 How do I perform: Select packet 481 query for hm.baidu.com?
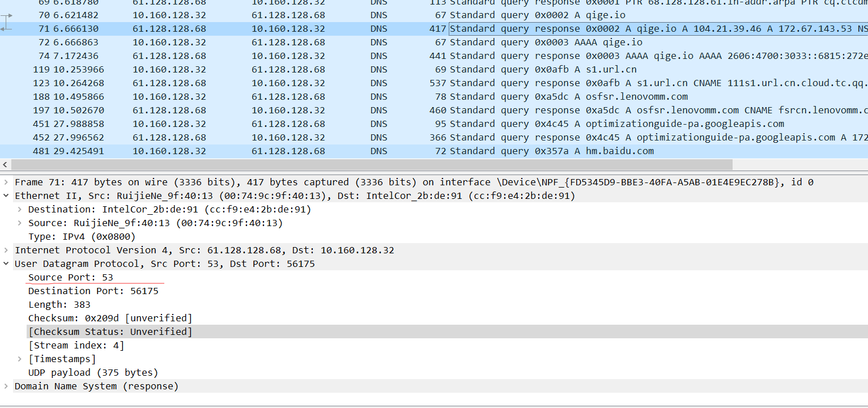434,151
